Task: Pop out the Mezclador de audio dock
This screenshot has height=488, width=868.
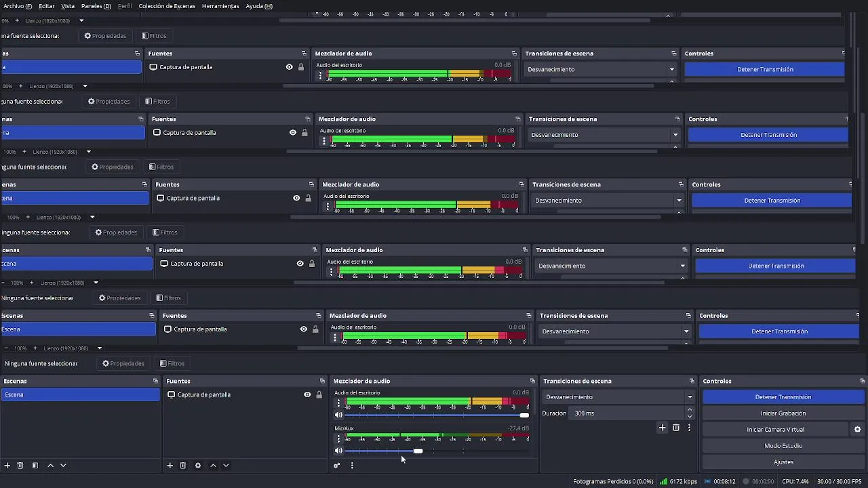Action: click(532, 381)
